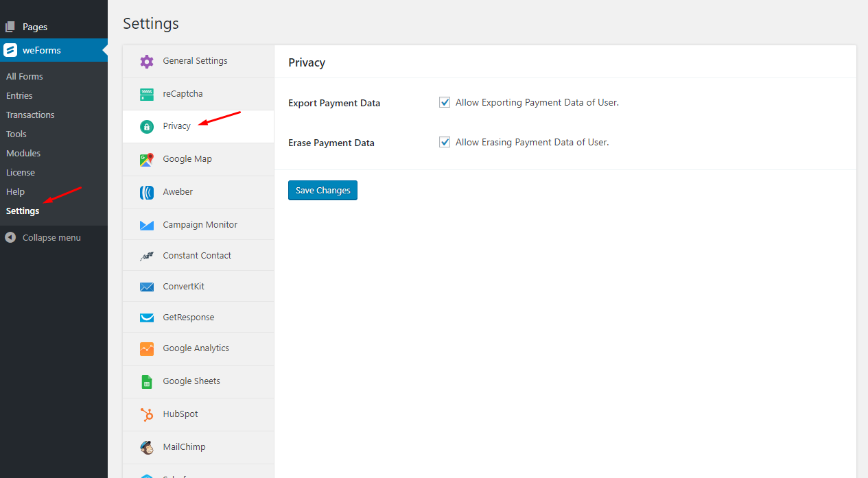Click the Privacy lock icon

pos(147,126)
